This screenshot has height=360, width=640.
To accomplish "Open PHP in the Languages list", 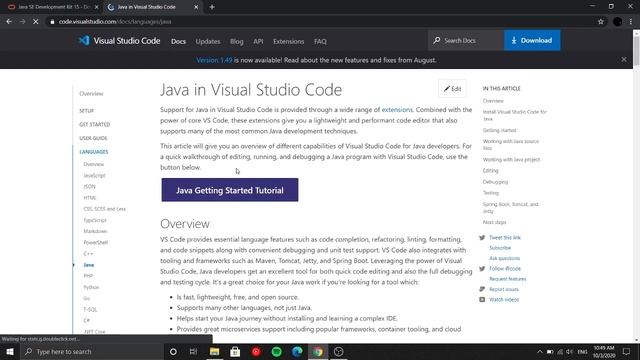I will [88, 276].
